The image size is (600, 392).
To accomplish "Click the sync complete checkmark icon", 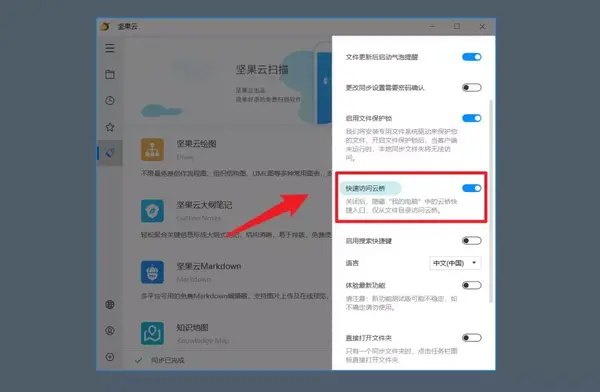I will (139, 360).
